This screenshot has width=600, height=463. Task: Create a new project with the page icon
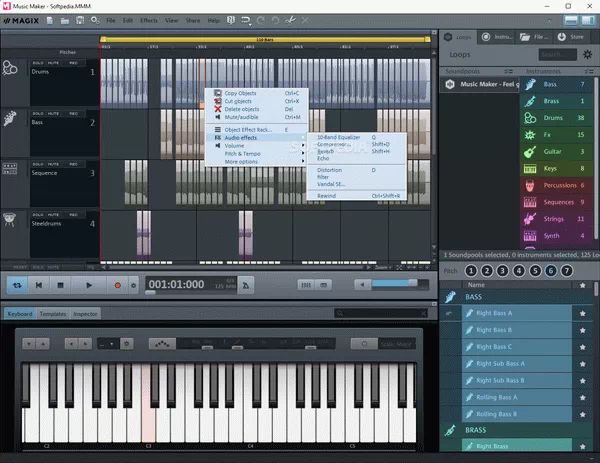click(x=50, y=20)
